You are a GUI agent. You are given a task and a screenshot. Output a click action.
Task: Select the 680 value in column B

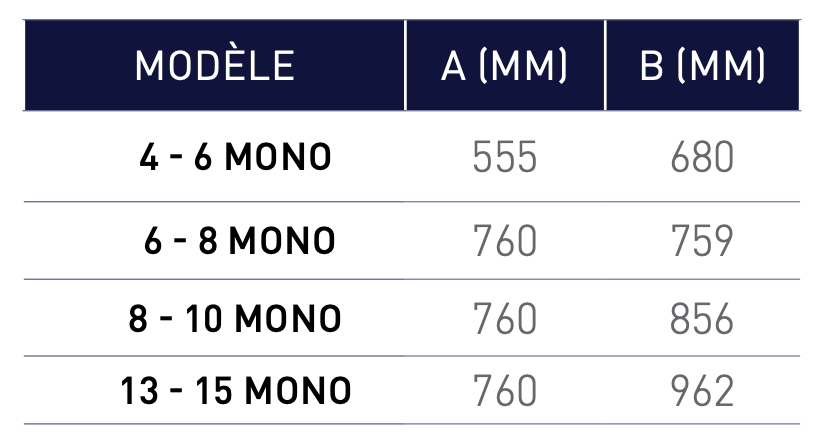coord(702,157)
